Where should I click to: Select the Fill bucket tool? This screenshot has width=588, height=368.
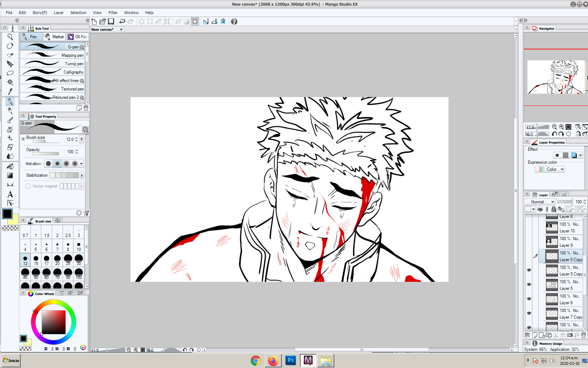click(x=10, y=166)
